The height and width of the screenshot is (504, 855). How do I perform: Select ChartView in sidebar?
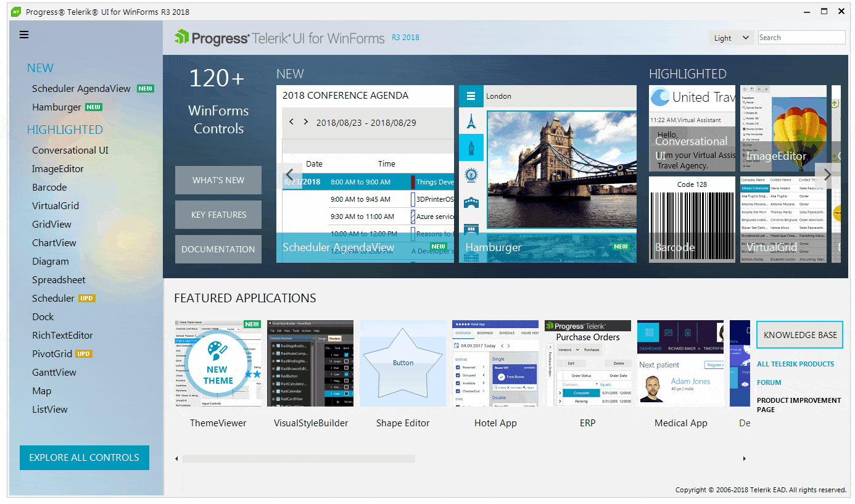click(x=54, y=243)
